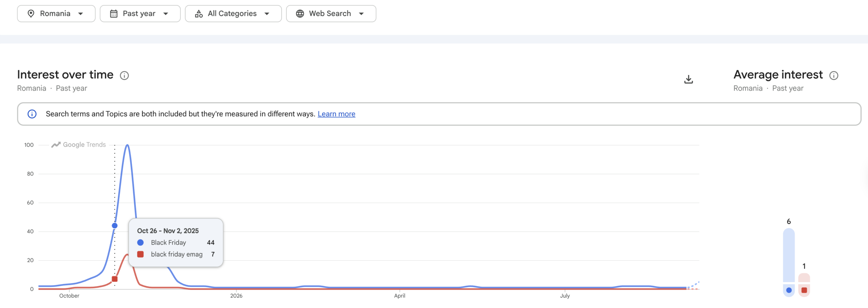Click the red black friday emag data point
868x308 pixels.
coord(115,279)
